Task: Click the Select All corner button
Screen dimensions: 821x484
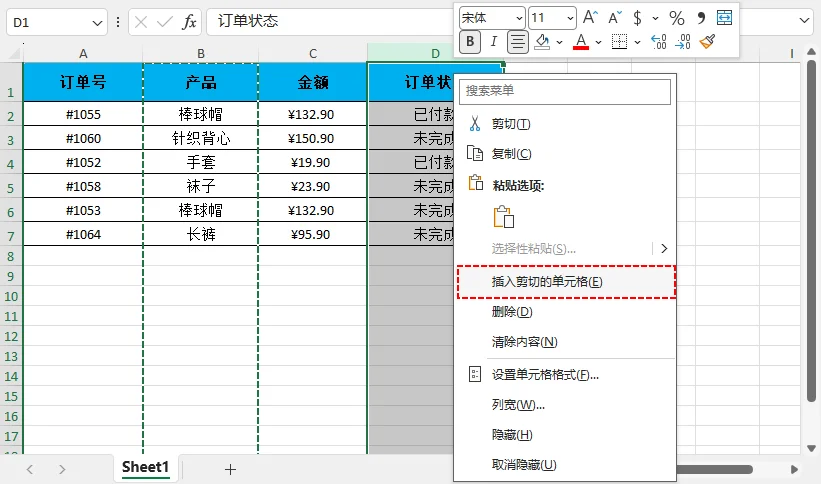Action: [x=13, y=53]
